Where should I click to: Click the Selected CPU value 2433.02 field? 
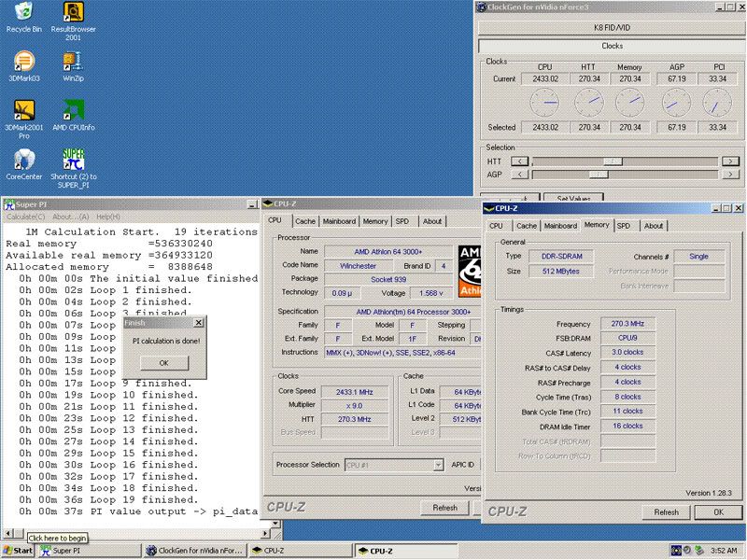click(x=545, y=128)
